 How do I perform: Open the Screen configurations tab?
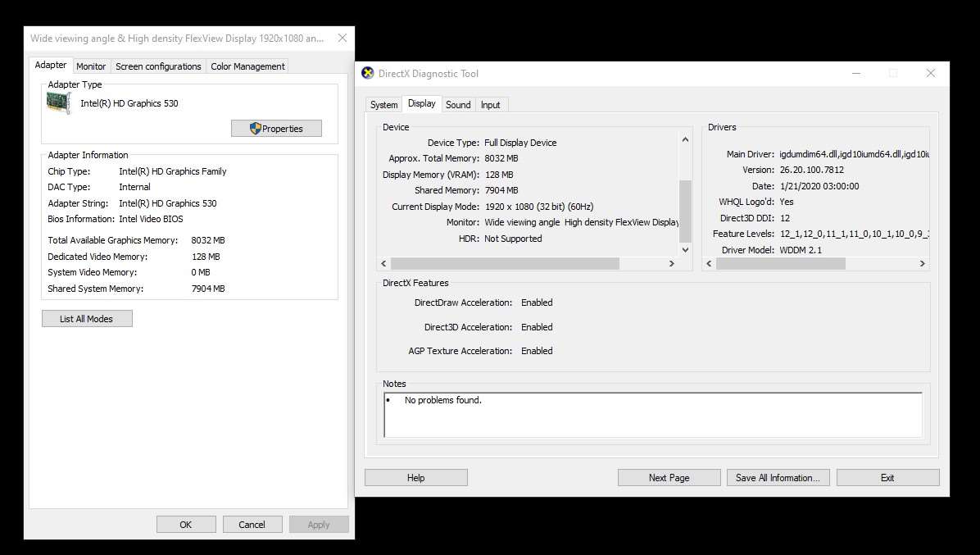(x=158, y=66)
